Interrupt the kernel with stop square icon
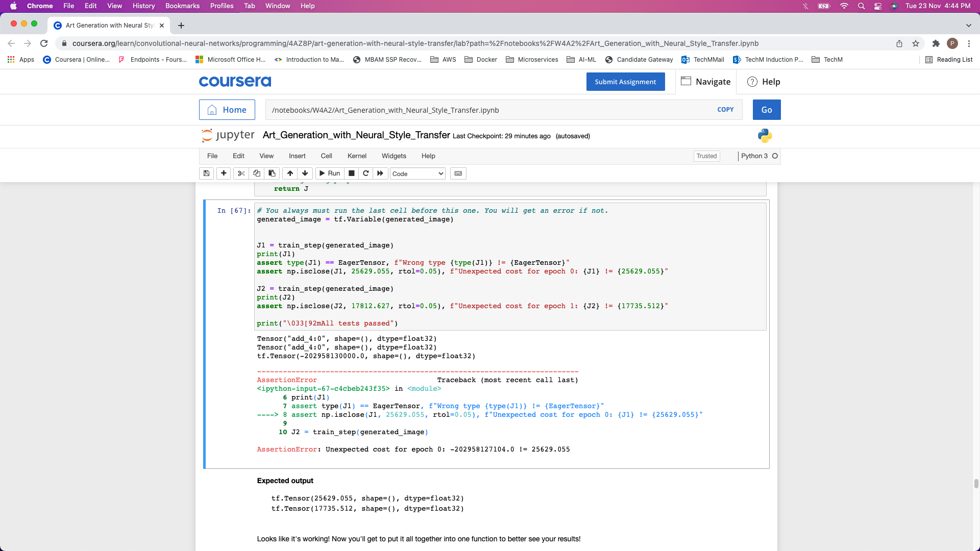Viewport: 980px width, 551px height. [x=352, y=173]
